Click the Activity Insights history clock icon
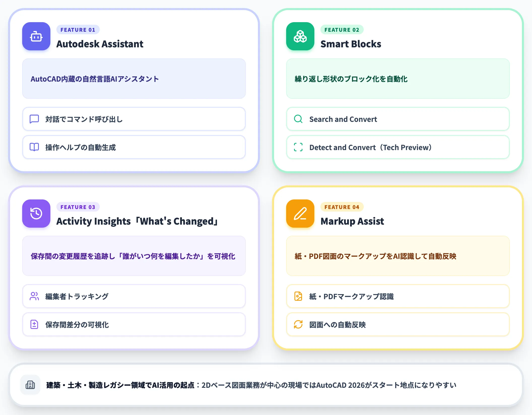This screenshot has height=415, width=532. (36, 214)
